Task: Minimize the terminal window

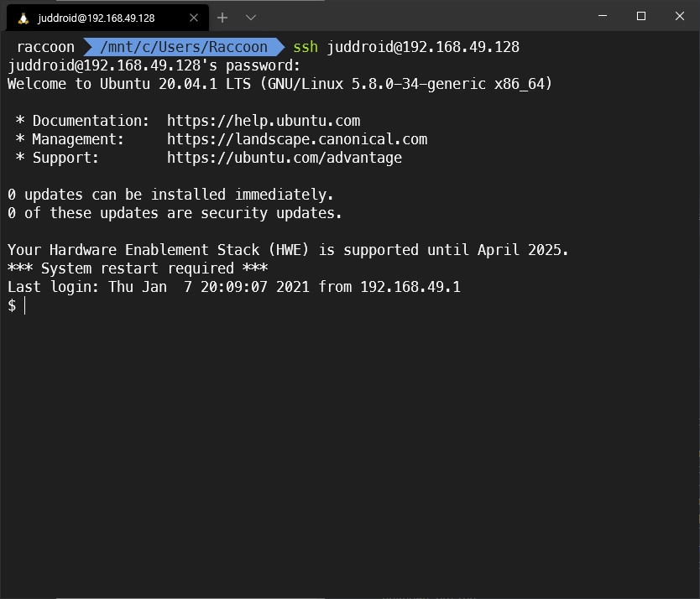Action: tap(603, 16)
